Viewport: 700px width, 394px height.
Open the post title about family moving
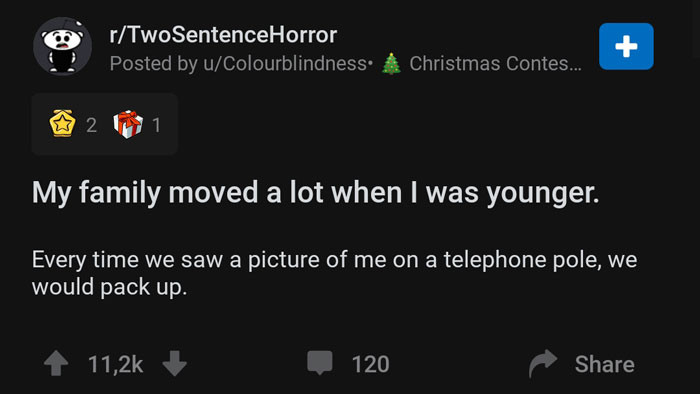tap(316, 193)
